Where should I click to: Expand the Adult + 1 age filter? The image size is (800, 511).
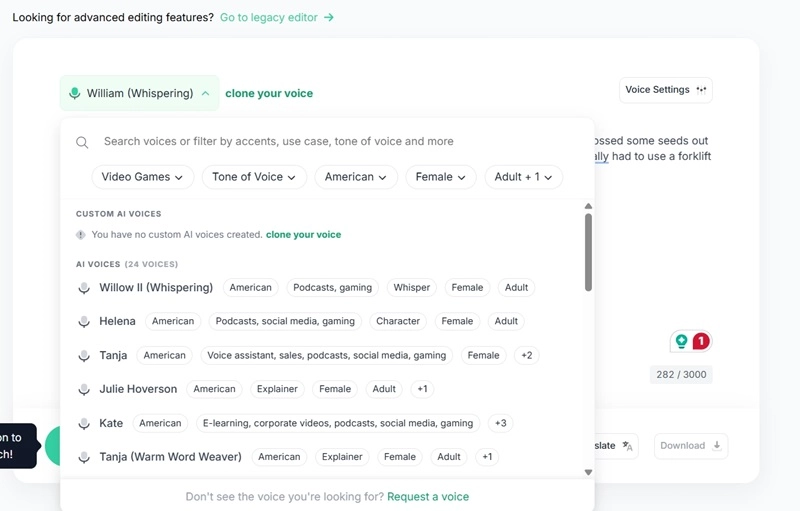tap(524, 177)
